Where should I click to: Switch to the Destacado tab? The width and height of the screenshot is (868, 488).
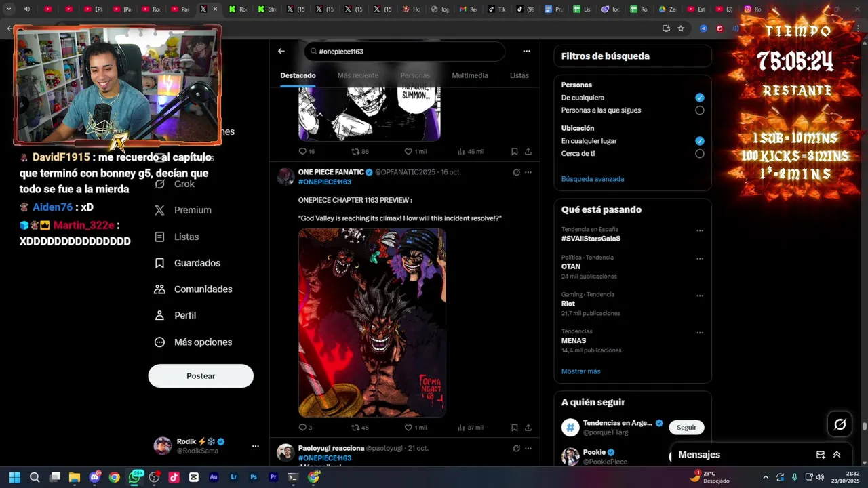[298, 75]
